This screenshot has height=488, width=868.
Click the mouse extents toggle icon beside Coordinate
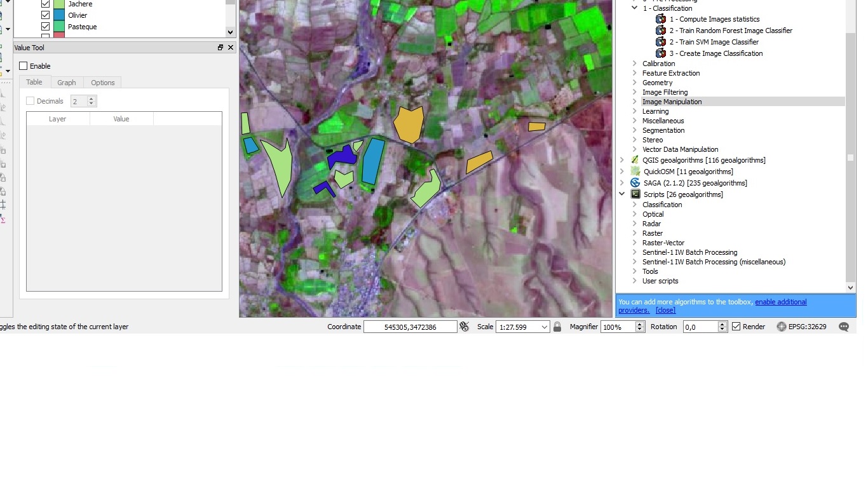465,327
